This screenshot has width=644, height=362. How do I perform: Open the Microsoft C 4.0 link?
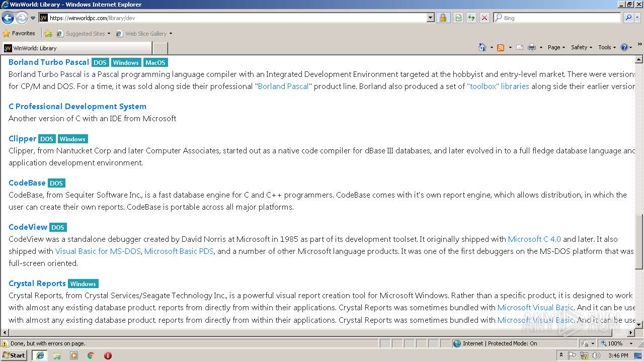534,239
